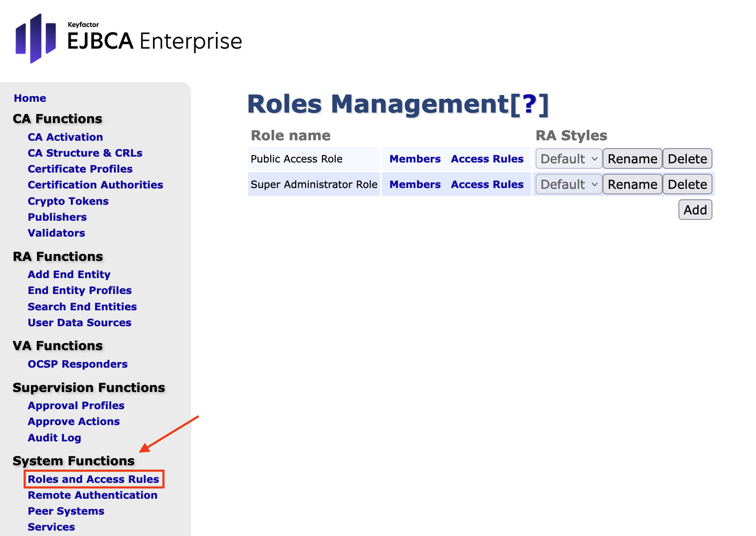Open Peer Systems in System Functions
756x536 pixels.
pyautogui.click(x=66, y=511)
